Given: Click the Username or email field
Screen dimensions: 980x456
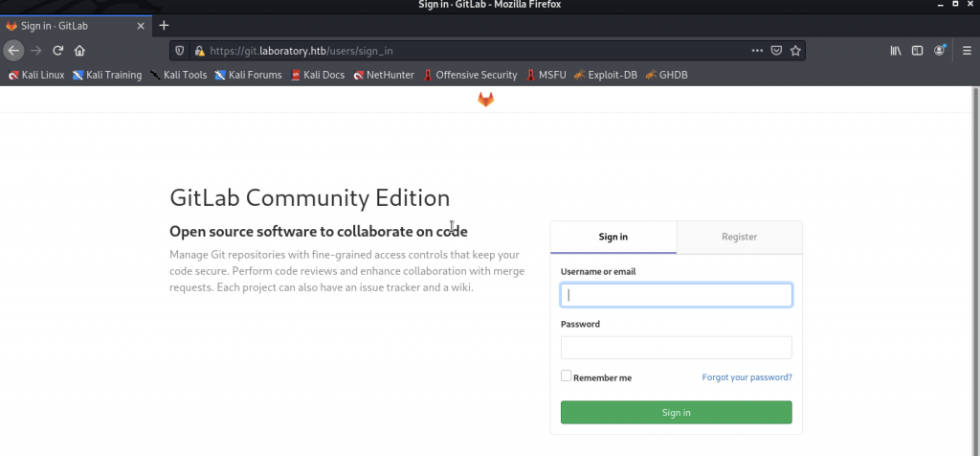Looking at the screenshot, I should point(676,295).
